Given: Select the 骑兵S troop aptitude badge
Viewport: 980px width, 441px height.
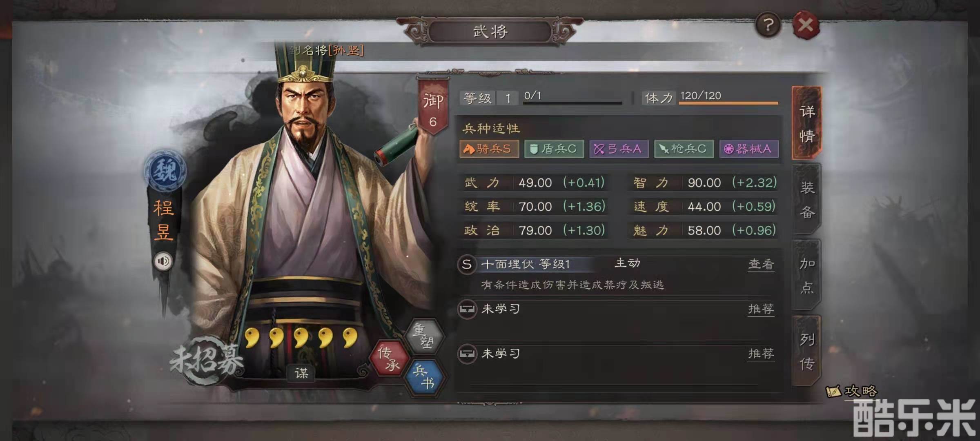Looking at the screenshot, I should (x=489, y=149).
